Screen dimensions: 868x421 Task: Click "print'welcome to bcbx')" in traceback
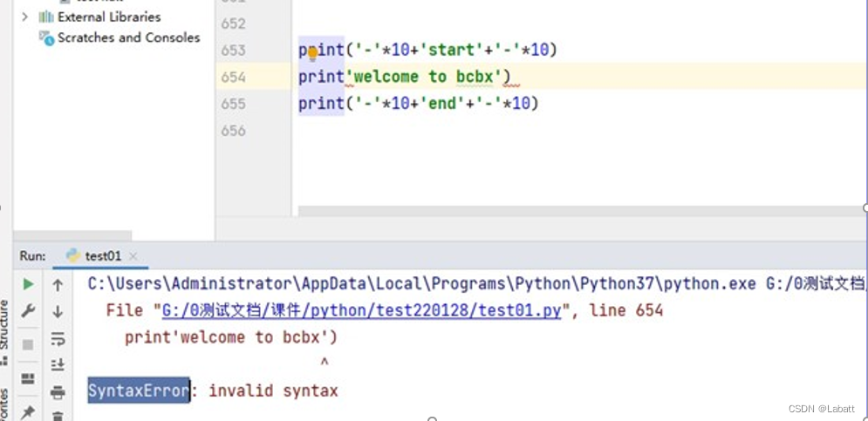231,337
